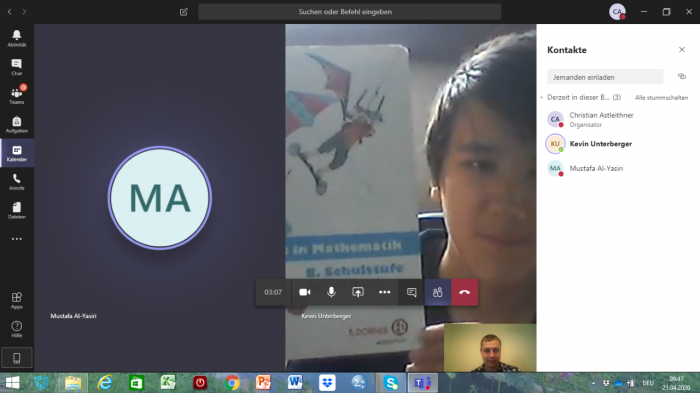Image resolution: width=700 pixels, height=393 pixels.
Task: Open the Chat section in sidebar
Action: (x=17, y=67)
